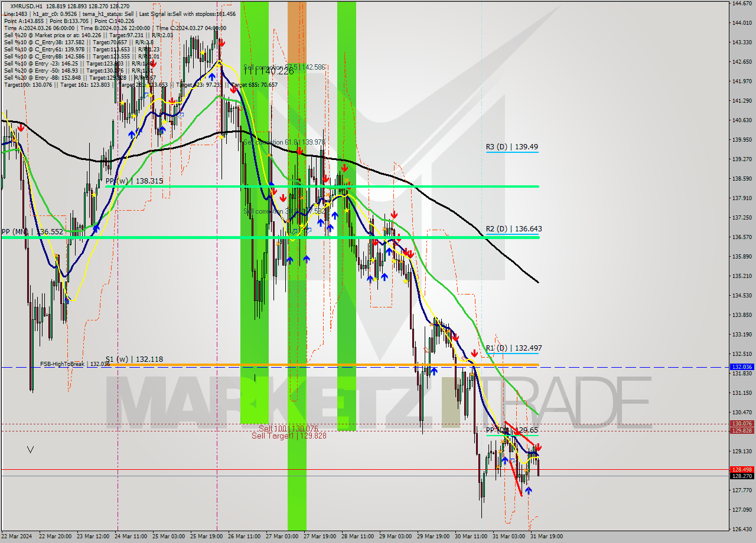Select the Sell Target1 | 129.828 label
The height and width of the screenshot is (543, 756).
[x=289, y=436]
